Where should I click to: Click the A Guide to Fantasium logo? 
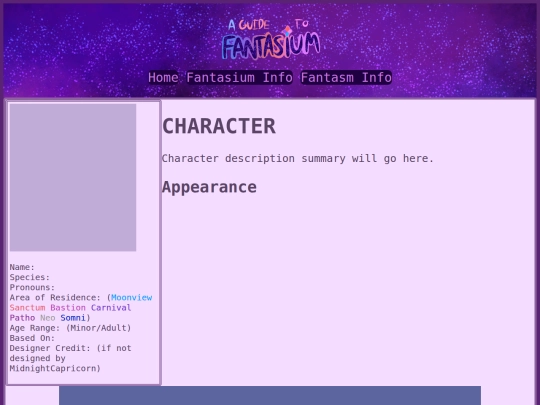pos(271,39)
